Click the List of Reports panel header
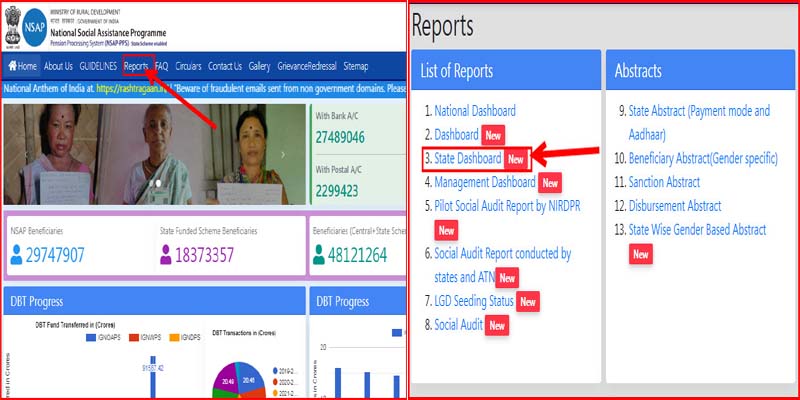This screenshot has height=400, width=800. pos(506,70)
